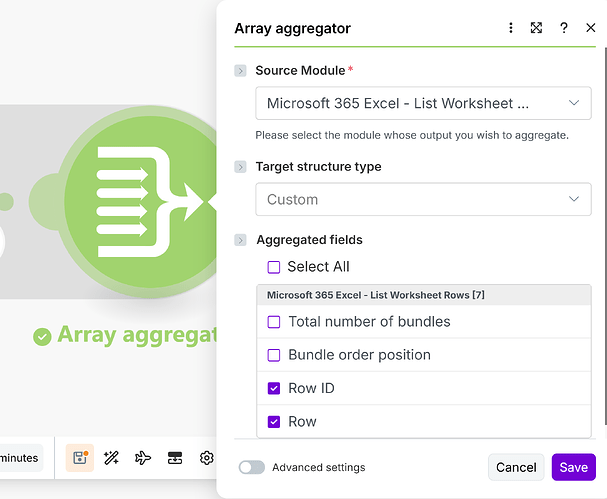
Task: Click the green success checkmark badge
Action: pyautogui.click(x=42, y=336)
